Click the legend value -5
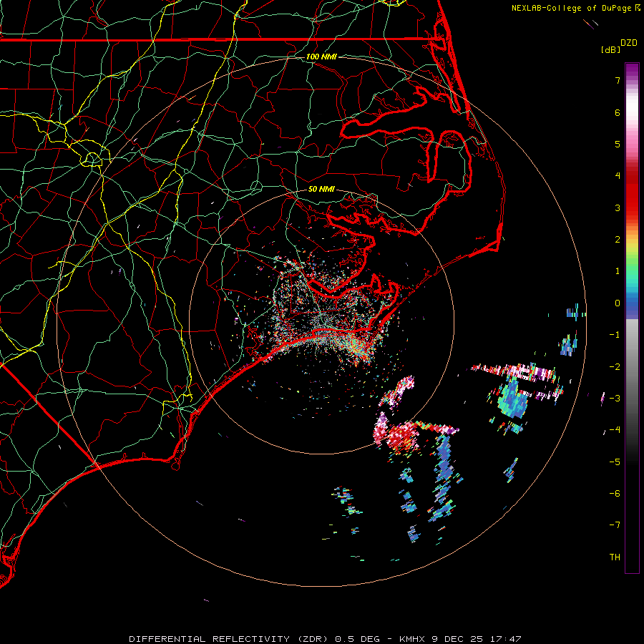 pyautogui.click(x=615, y=462)
